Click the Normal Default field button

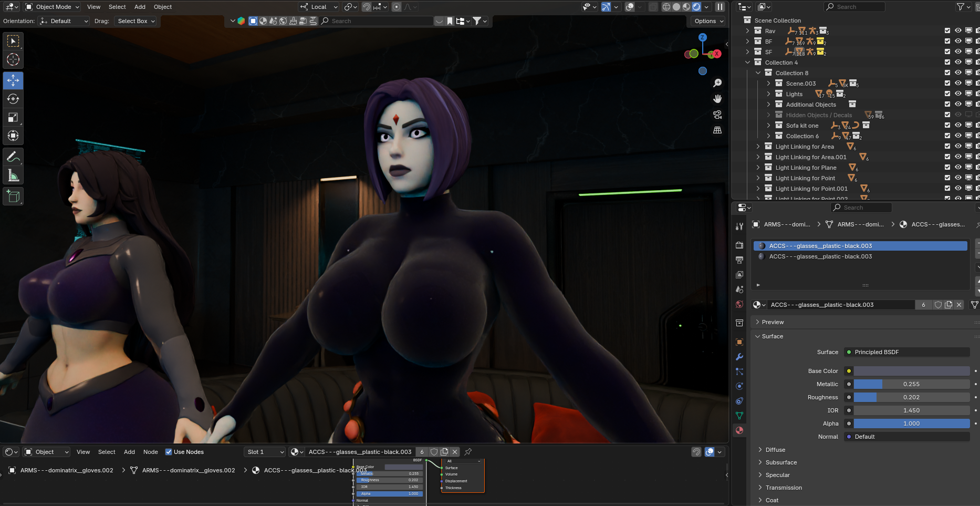tap(907, 437)
